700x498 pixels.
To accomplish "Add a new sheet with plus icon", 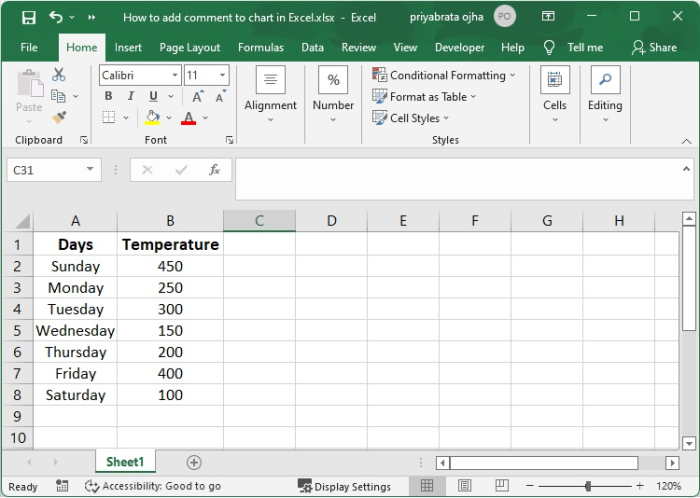I will (x=194, y=462).
